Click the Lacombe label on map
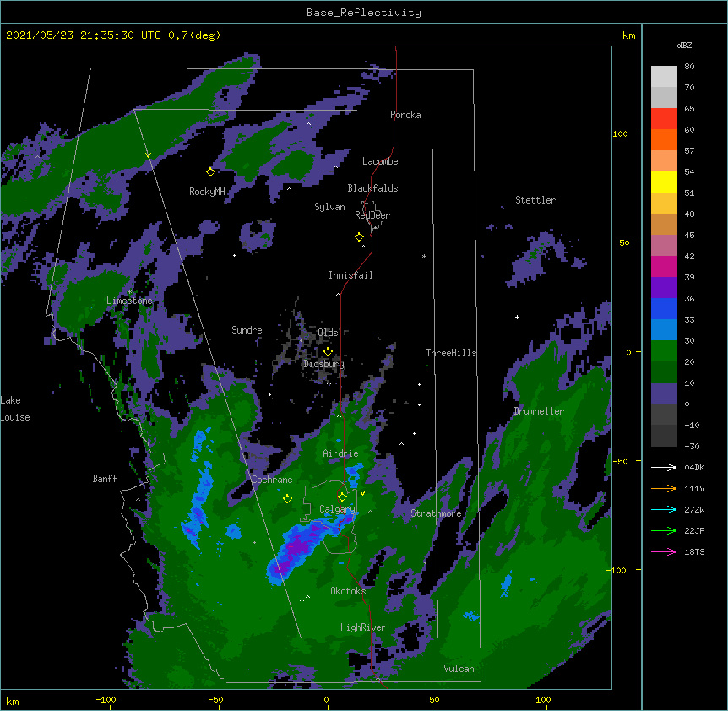 (380, 161)
